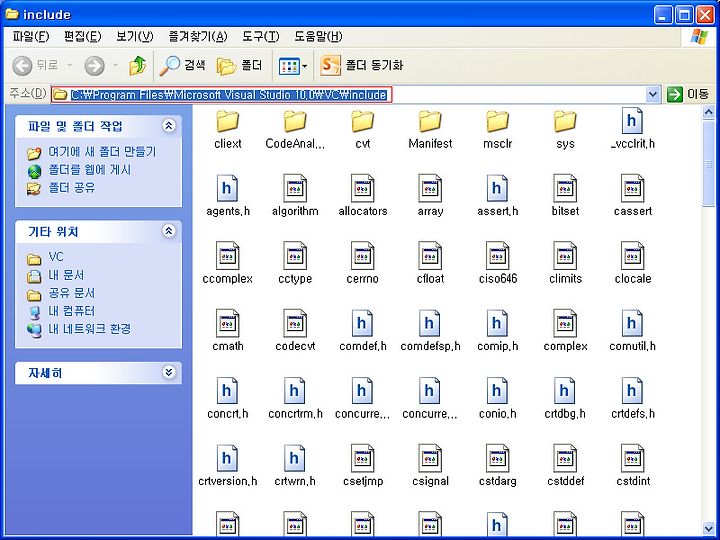Viewport: 720px width, 540px height.
Task: Open the Edit (편집) menu
Action: (x=83, y=36)
